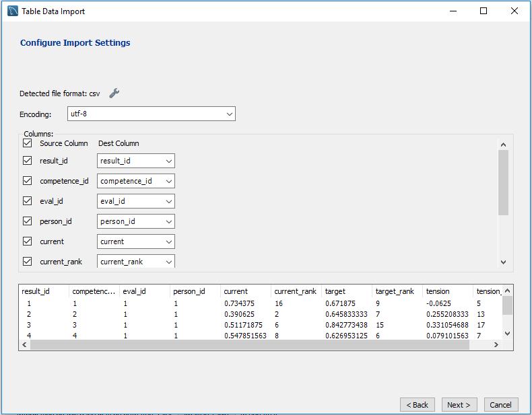Click the Detected file format: csv label
The height and width of the screenshot is (415, 532).
point(60,93)
